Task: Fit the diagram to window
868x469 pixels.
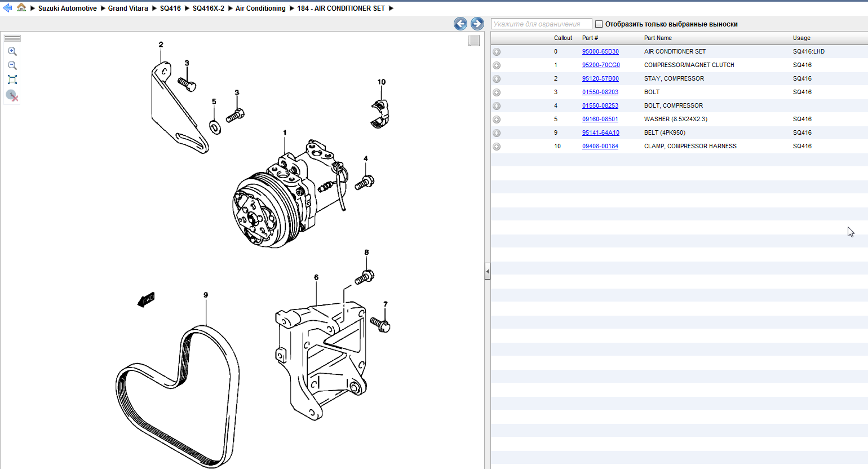Action: [12, 79]
